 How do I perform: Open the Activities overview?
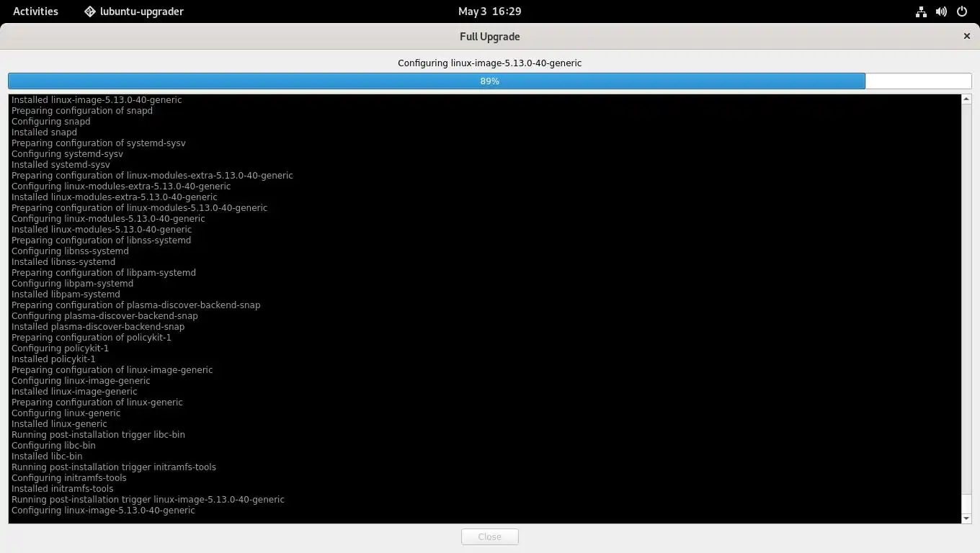click(x=35, y=12)
